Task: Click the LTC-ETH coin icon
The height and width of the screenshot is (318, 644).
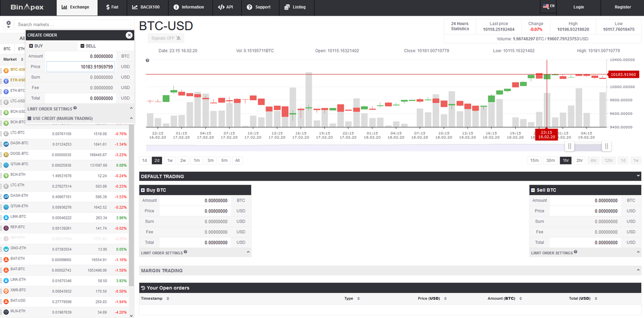Action: (6, 185)
